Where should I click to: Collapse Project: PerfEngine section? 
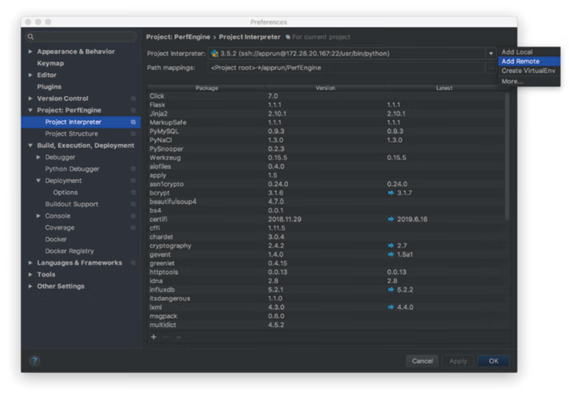[30, 110]
